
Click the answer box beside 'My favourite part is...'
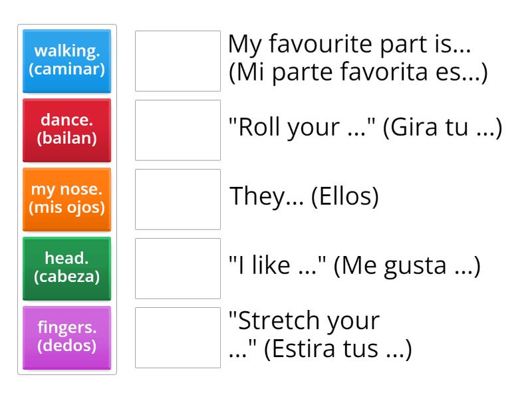tap(178, 60)
